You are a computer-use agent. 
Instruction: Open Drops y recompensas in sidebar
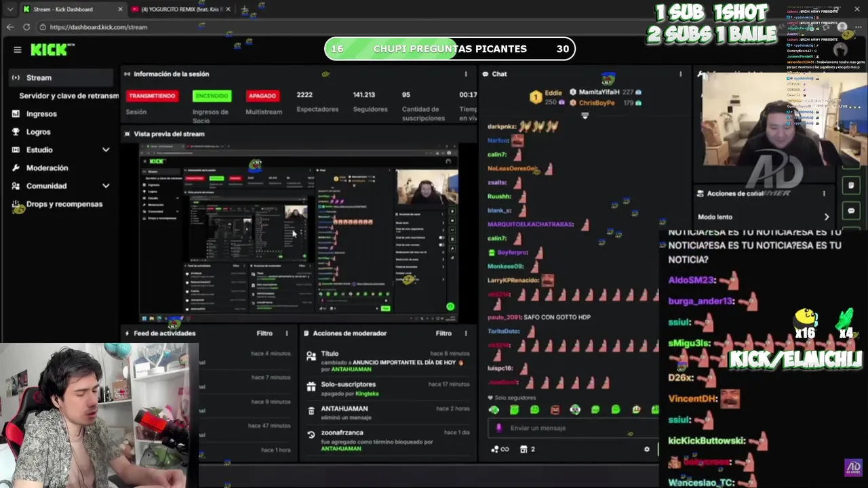(64, 204)
